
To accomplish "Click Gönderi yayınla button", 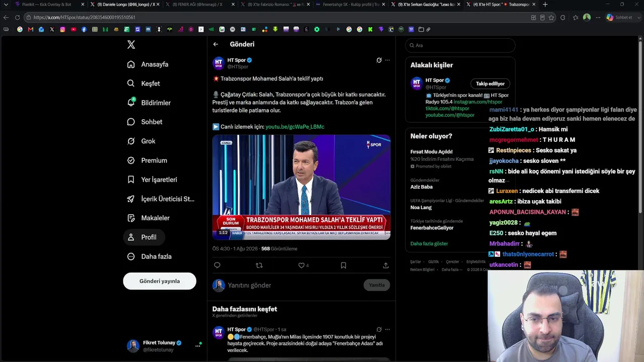I will point(159,281).
